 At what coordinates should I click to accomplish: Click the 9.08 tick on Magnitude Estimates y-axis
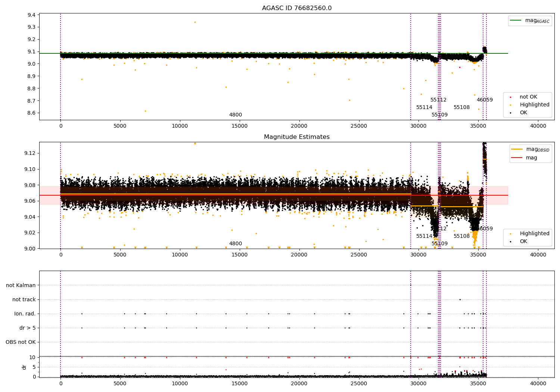pos(30,185)
